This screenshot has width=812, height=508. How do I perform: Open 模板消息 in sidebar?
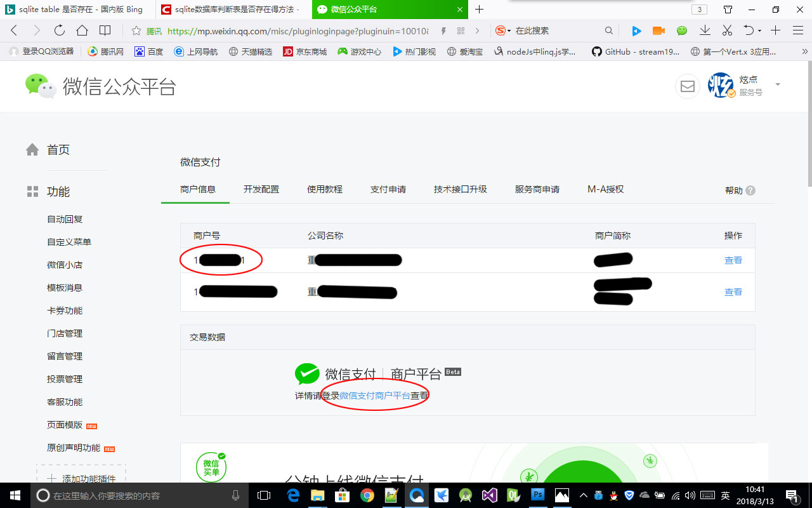pyautogui.click(x=65, y=288)
